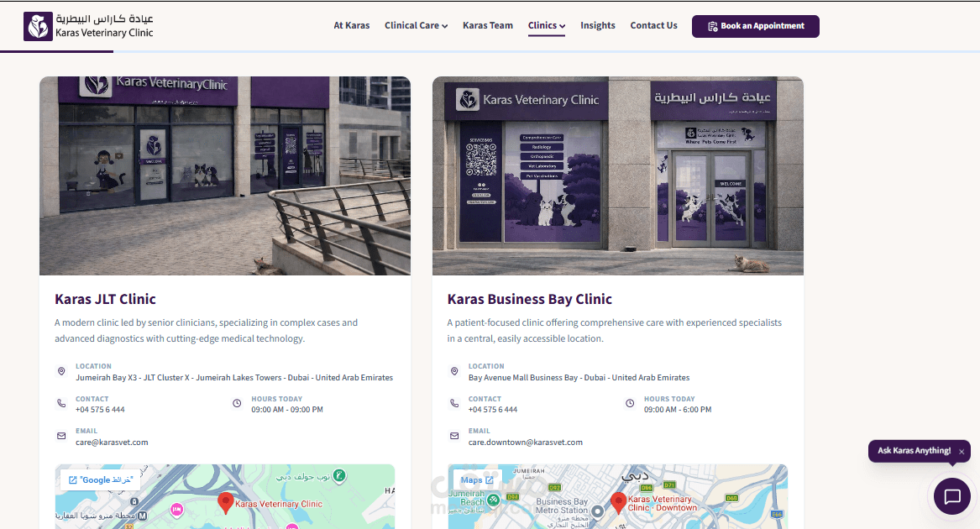Click the Business Bay phone number +04 575 6 444
The height and width of the screenshot is (529, 980).
point(493,410)
